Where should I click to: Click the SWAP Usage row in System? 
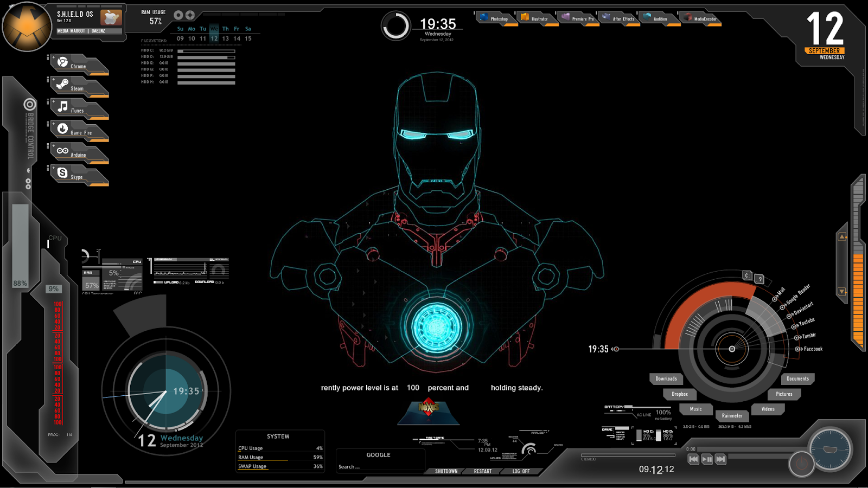pos(280,466)
